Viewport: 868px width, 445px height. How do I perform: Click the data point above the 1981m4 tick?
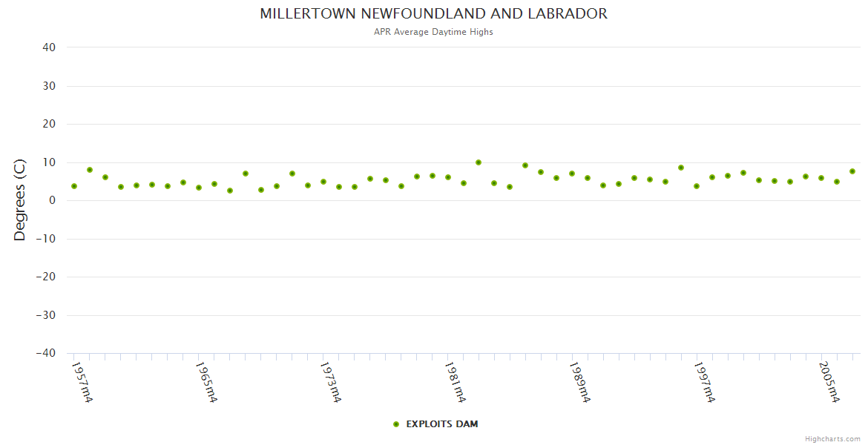pos(448,177)
